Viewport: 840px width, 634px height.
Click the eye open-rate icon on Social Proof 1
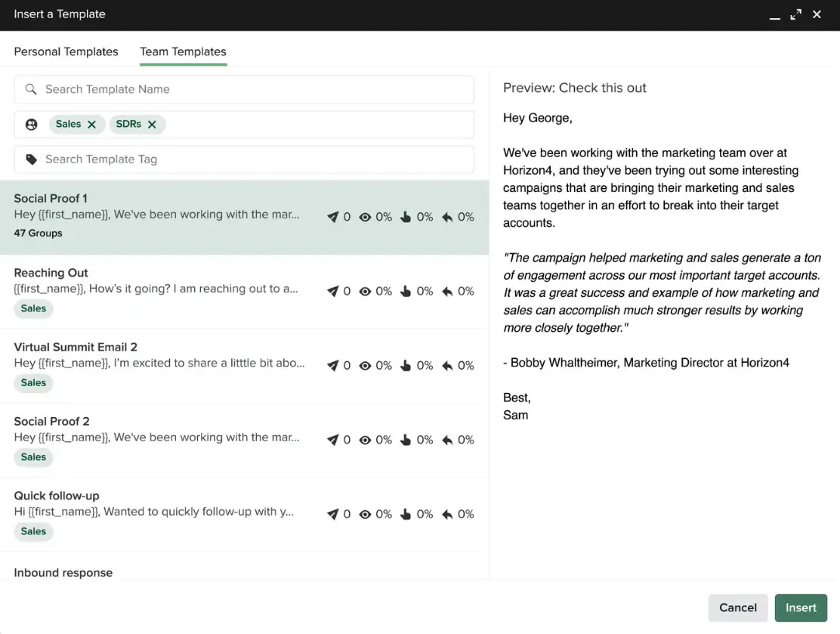click(365, 217)
